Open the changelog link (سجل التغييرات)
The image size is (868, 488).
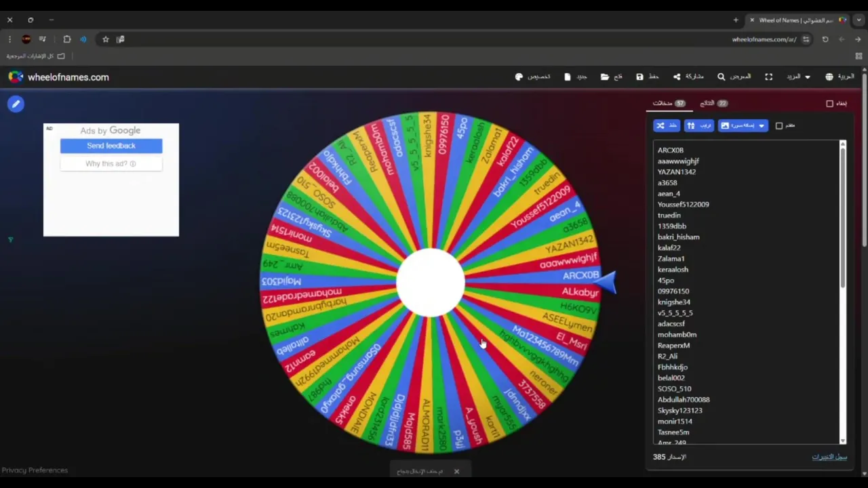[x=829, y=457]
